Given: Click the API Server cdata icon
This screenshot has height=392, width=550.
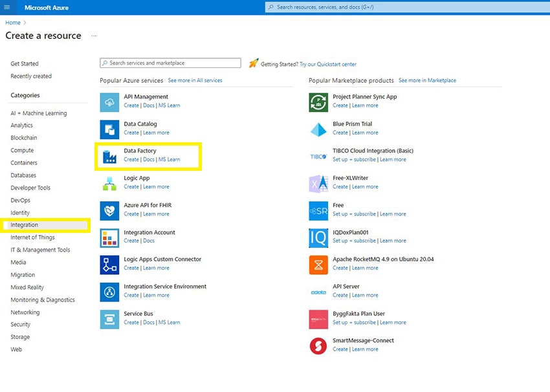Looking at the screenshot, I should coord(318,292).
